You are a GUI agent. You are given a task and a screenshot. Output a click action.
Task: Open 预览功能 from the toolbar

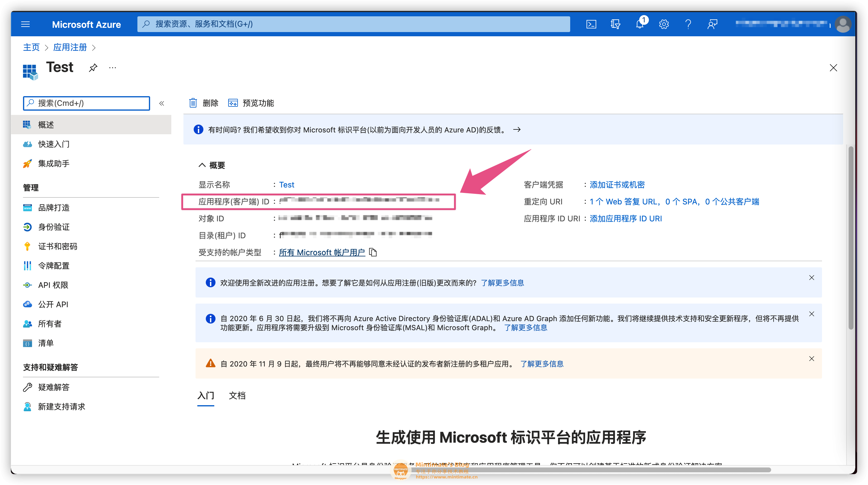point(251,103)
